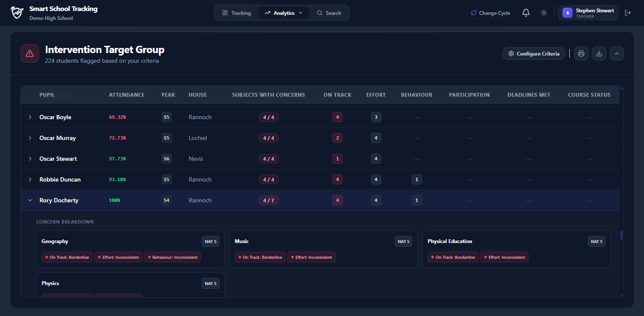Click the Rory Docherty pupil name
This screenshot has width=644, height=316.
[x=59, y=200]
